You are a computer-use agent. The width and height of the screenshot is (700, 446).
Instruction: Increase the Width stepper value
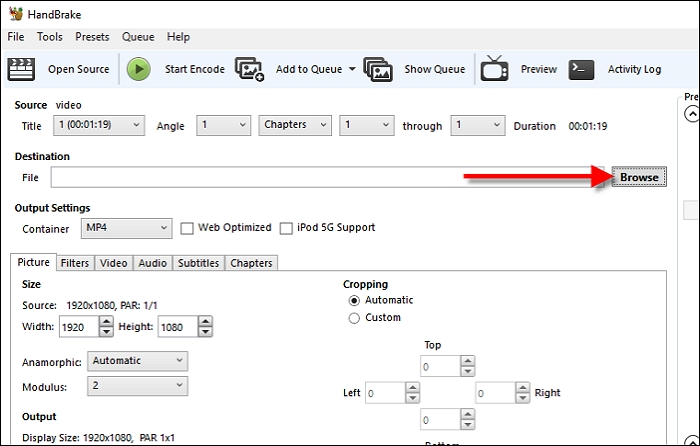click(x=106, y=322)
